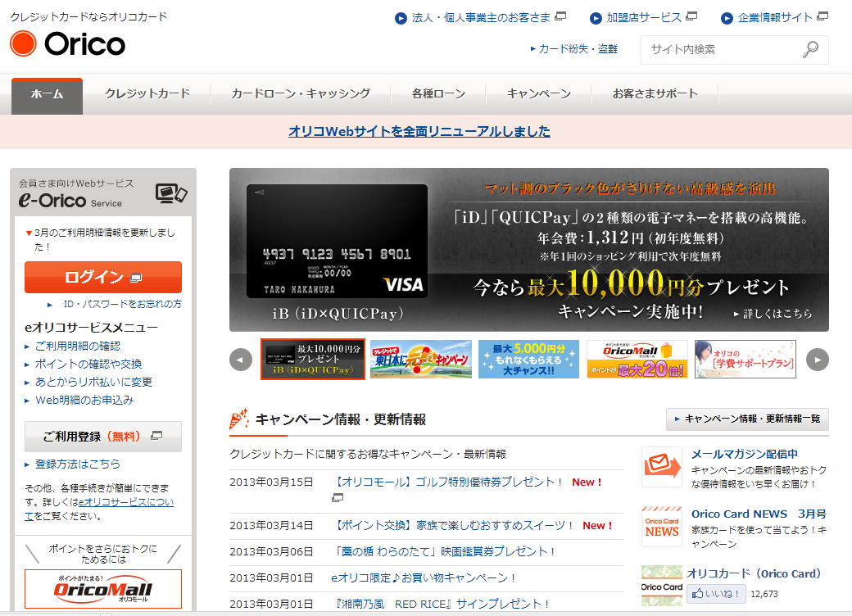
Task: Open the 各種ローン menu
Action: (438, 94)
